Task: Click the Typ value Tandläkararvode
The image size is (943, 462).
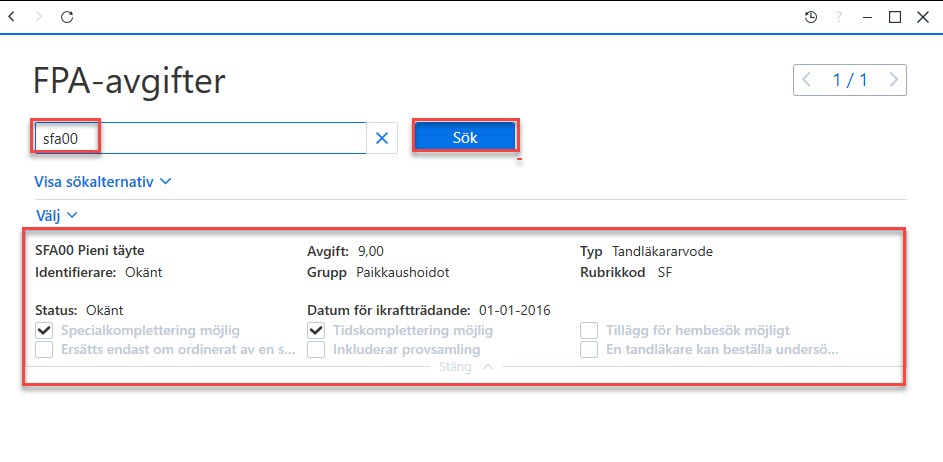Action: pyautogui.click(x=662, y=251)
